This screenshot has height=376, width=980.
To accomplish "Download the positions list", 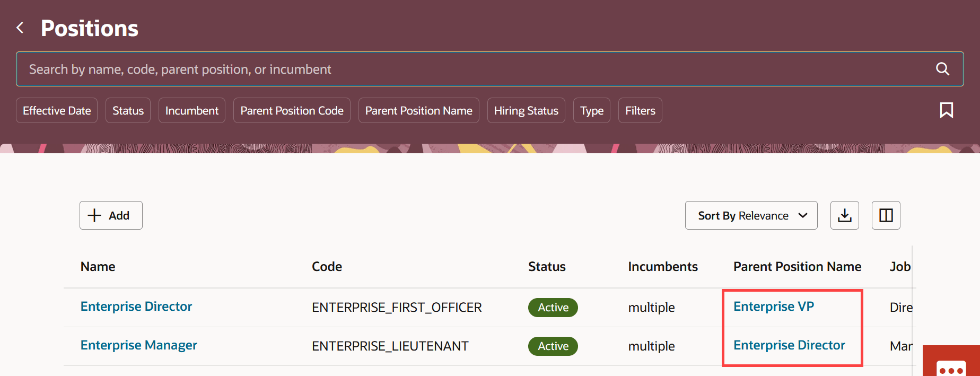I will point(844,215).
